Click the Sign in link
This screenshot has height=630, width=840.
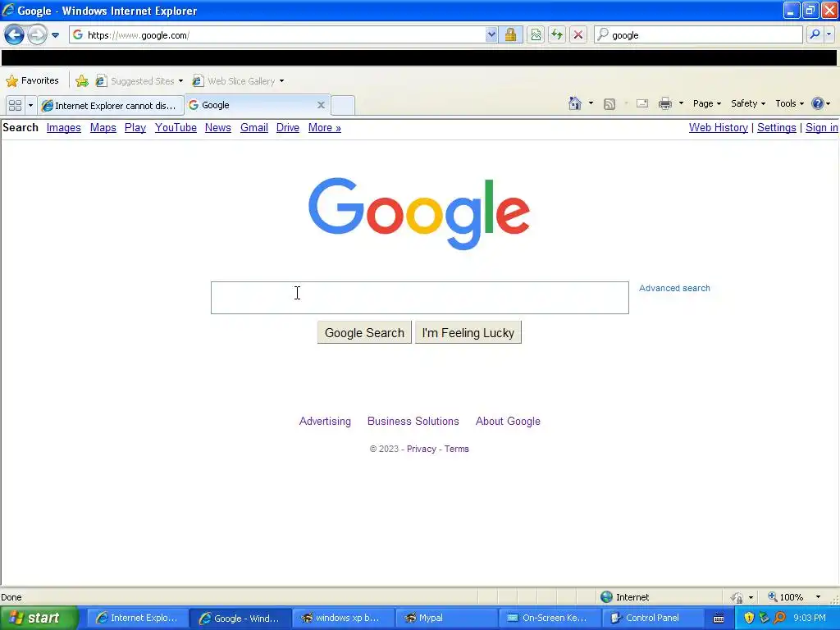pyautogui.click(x=822, y=127)
